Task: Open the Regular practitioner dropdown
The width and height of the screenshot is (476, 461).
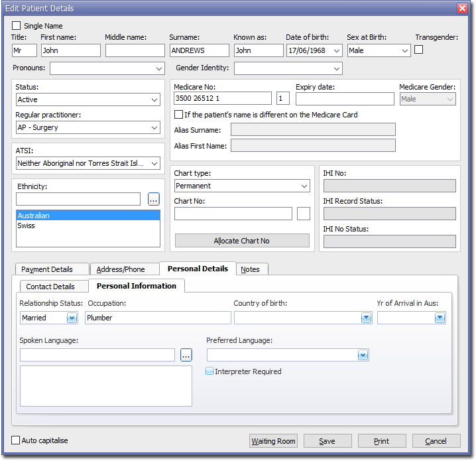Action: click(154, 127)
